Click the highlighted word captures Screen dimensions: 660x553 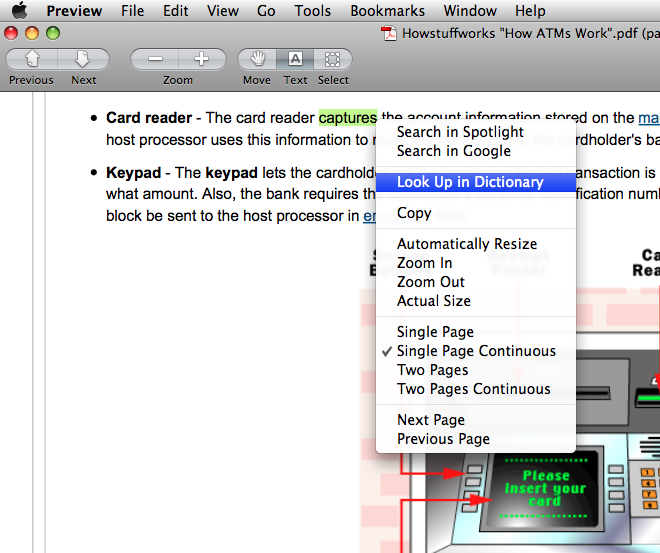[348, 118]
